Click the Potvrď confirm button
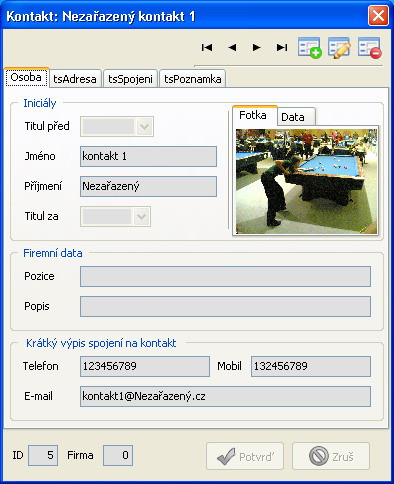 (245, 456)
